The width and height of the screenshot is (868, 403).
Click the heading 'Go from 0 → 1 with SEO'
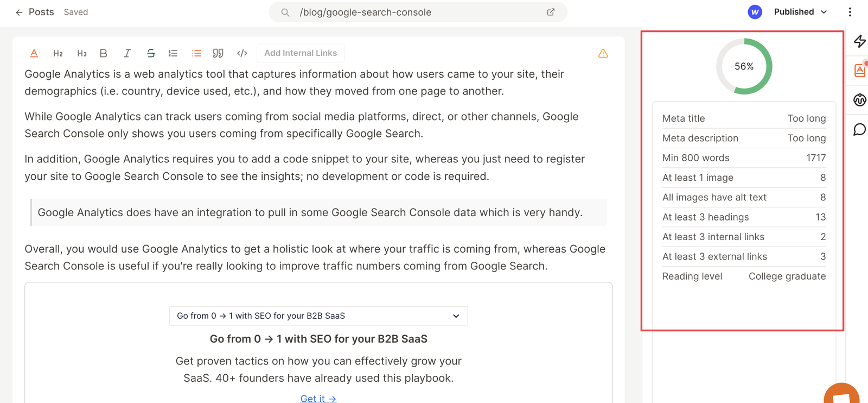318,339
